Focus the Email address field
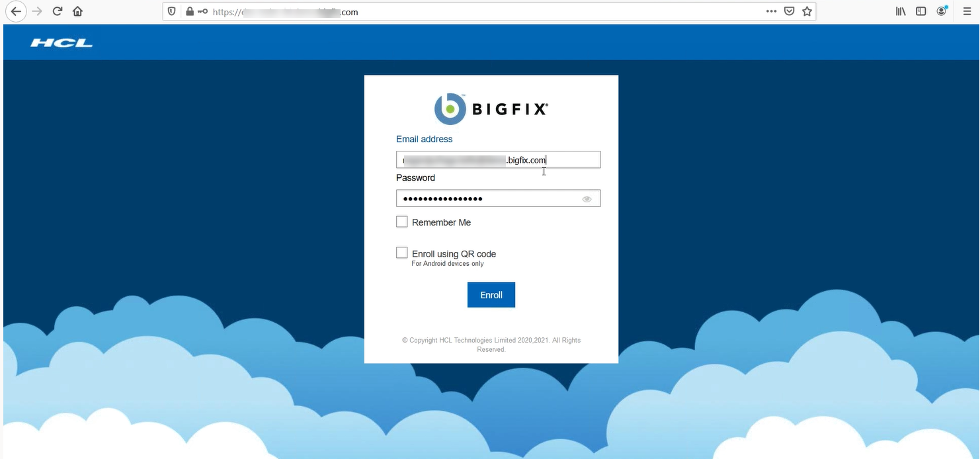The height and width of the screenshot is (459, 980). tap(499, 159)
